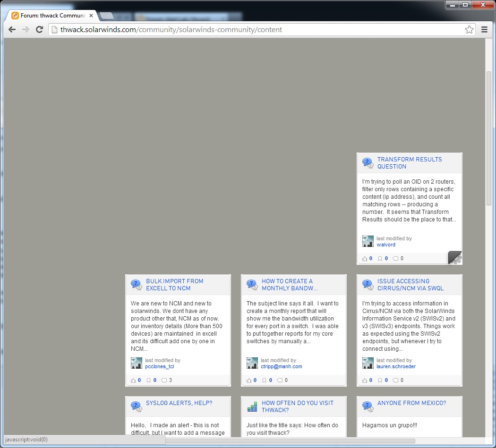Click question icon on Cirrus/NCM card

[368, 285]
